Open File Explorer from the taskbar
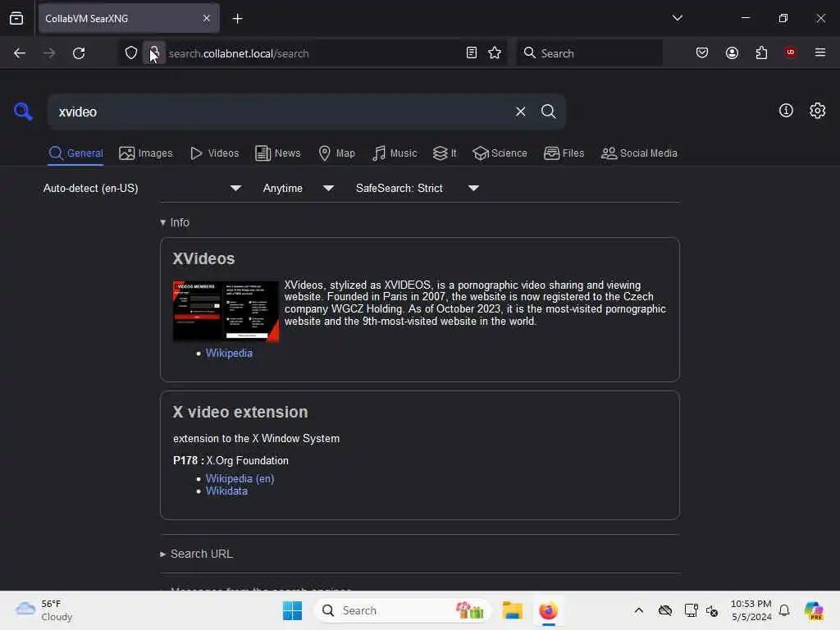This screenshot has height=630, width=840. click(x=512, y=610)
